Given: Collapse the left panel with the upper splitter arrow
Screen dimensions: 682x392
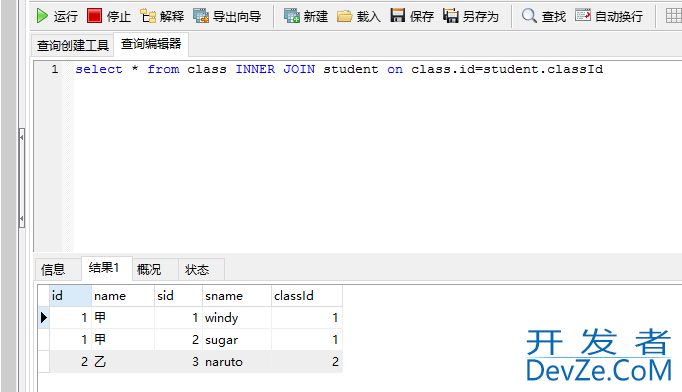Looking at the screenshot, I should click(x=22, y=137).
